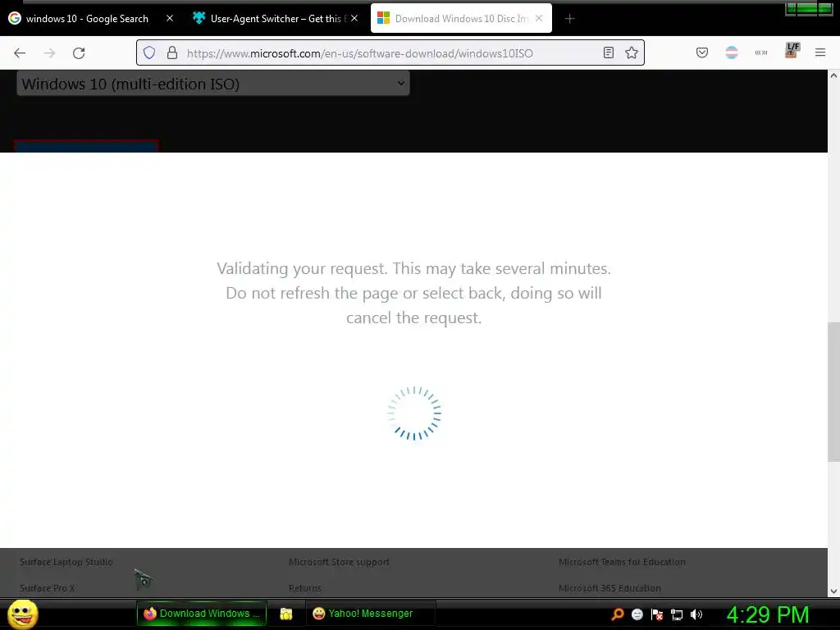Screen dimensions: 840x630
Task: Reload the current page
Action: 79,53
